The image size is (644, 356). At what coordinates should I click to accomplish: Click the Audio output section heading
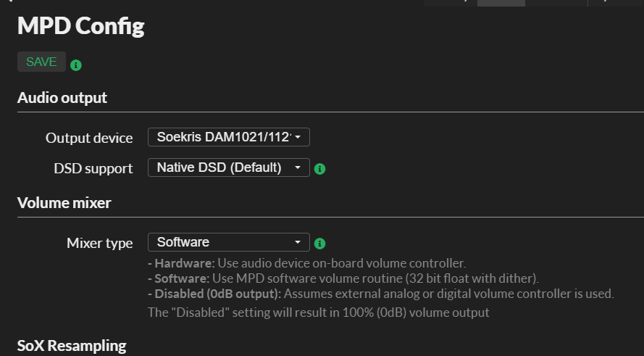click(62, 98)
